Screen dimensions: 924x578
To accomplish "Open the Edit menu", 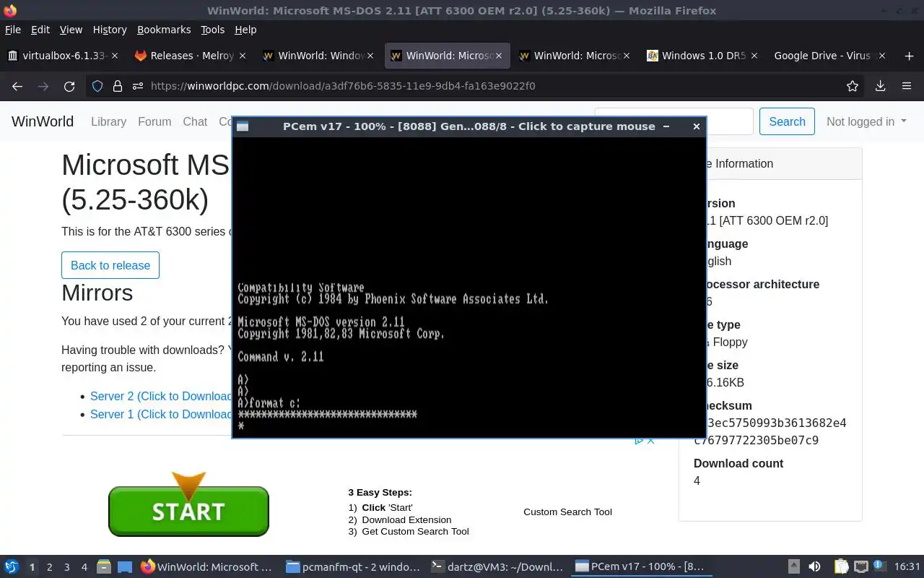I will tap(40, 30).
